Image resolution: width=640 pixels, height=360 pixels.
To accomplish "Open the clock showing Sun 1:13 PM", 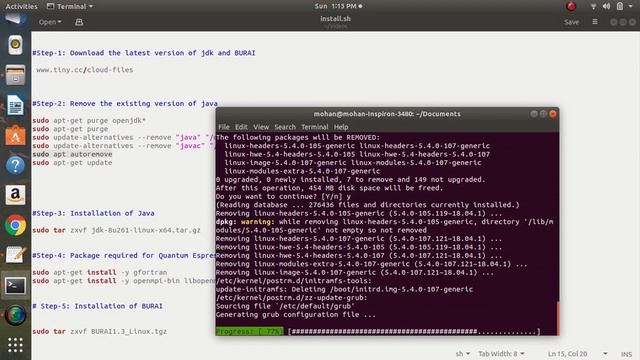I will [x=338, y=6].
